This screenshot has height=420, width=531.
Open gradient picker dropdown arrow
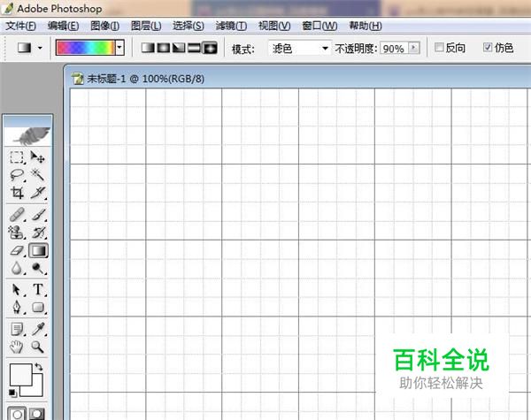[x=119, y=48]
